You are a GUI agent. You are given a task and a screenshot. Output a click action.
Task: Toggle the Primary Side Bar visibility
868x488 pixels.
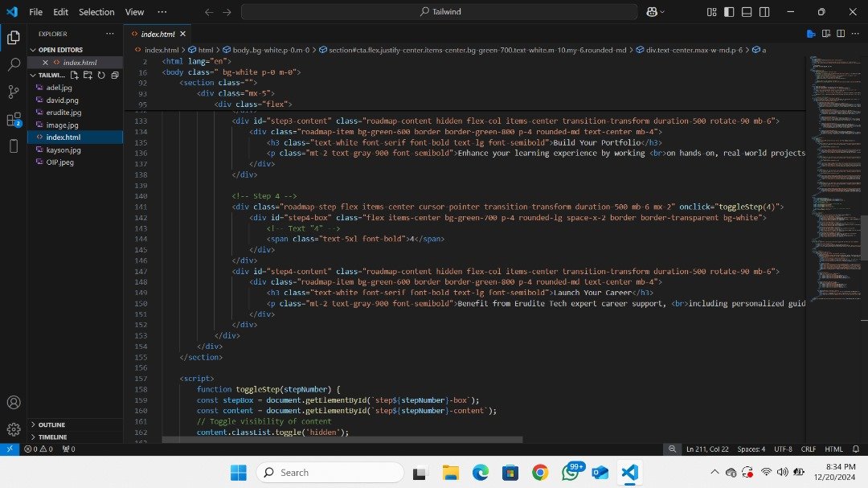[728, 12]
